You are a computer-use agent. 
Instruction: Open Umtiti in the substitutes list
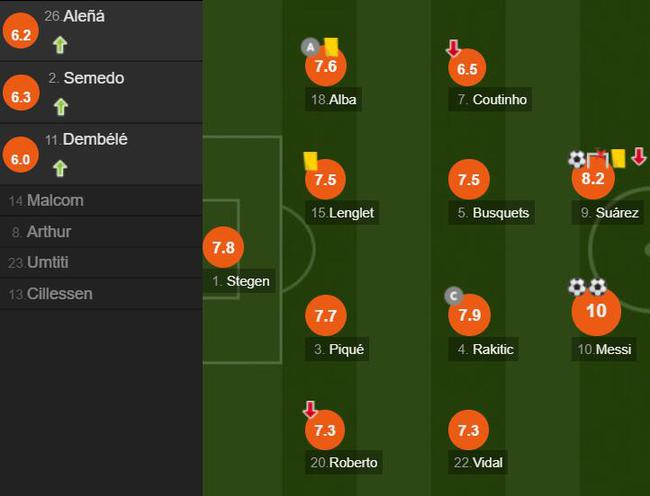101,263
